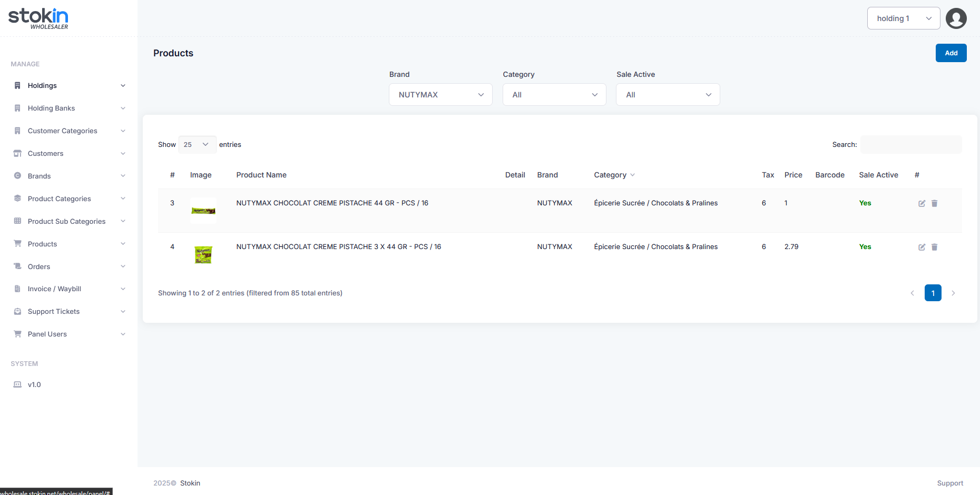Open the user profile avatar

[956, 18]
